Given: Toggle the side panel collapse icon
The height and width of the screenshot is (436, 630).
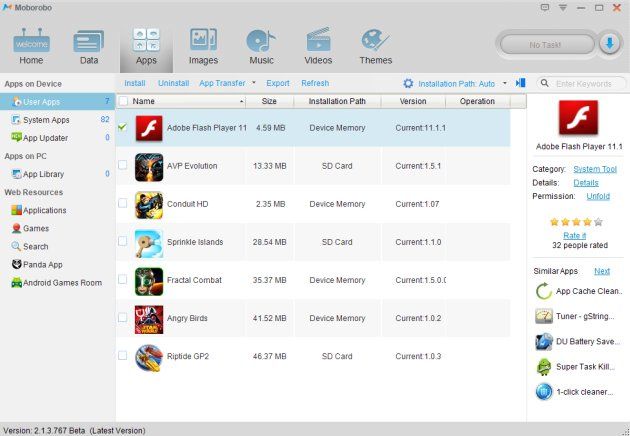Looking at the screenshot, I should coord(520,83).
